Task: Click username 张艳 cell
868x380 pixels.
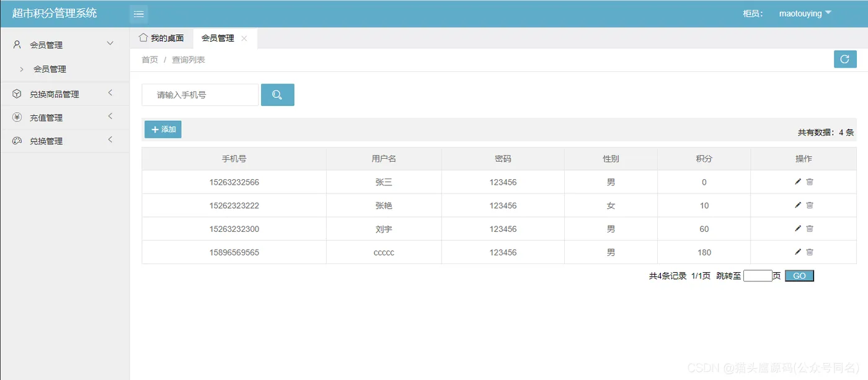Action: pyautogui.click(x=384, y=206)
